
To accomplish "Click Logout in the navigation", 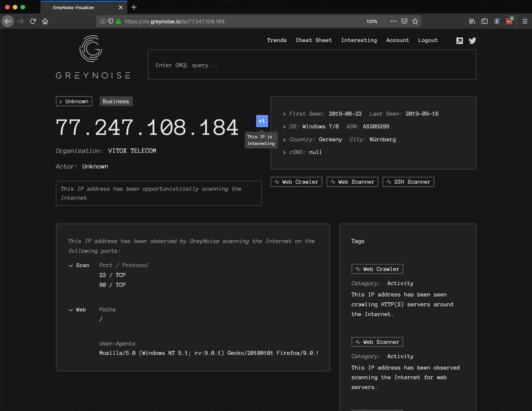I will [x=428, y=40].
